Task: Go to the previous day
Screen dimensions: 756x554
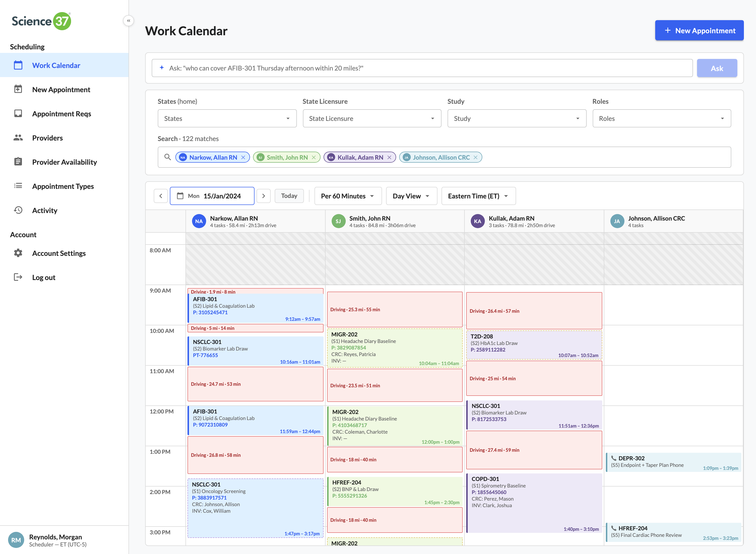Action: 161,196
